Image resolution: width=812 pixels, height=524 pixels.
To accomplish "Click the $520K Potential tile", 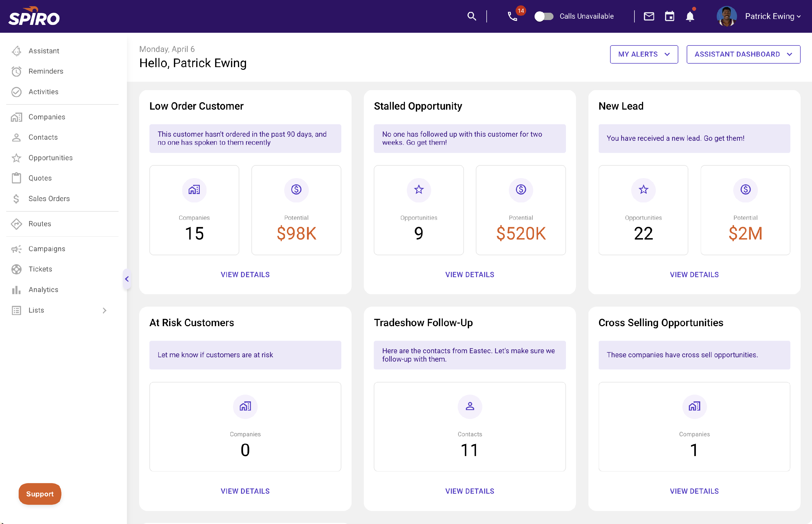I will click(520, 210).
